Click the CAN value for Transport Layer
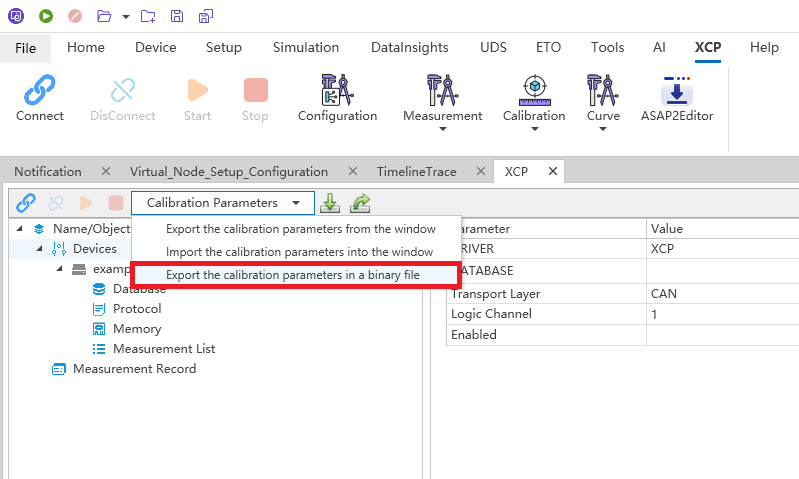Screen dimensions: 799x479 (x=663, y=294)
